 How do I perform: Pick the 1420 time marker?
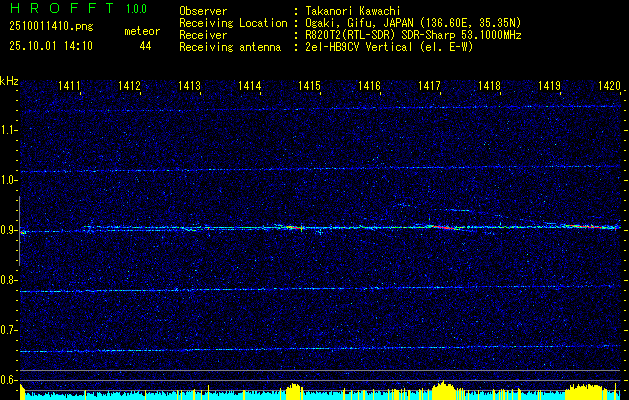[609, 87]
